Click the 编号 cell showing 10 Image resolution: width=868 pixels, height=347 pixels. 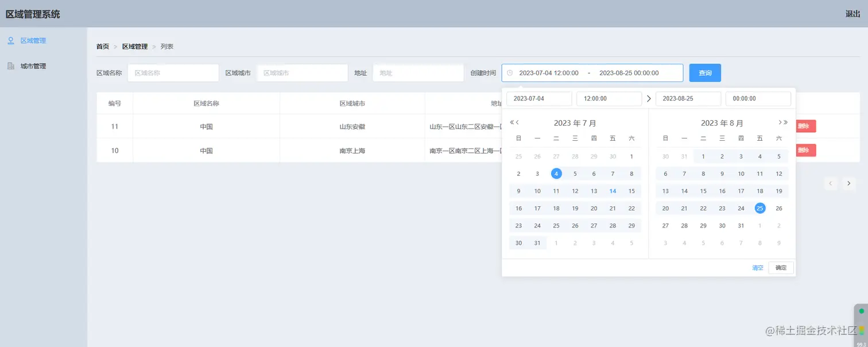115,151
